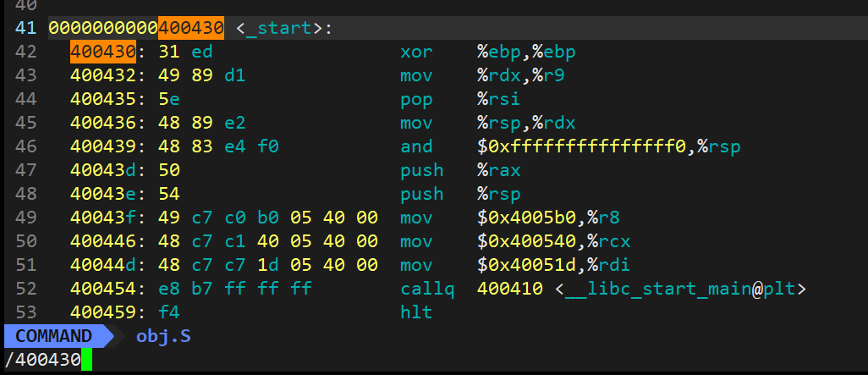
Task: Click the $0xfffffffffffffff0 mask operand
Action: tap(581, 146)
